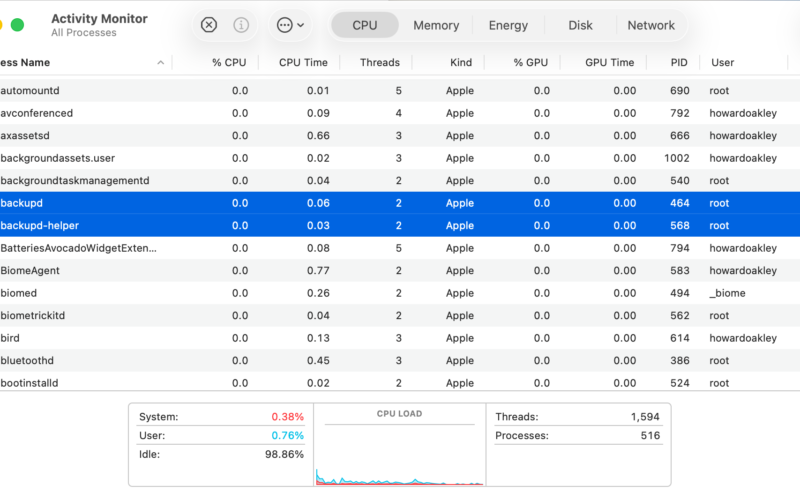Click the green full-screen window button

tap(17, 25)
